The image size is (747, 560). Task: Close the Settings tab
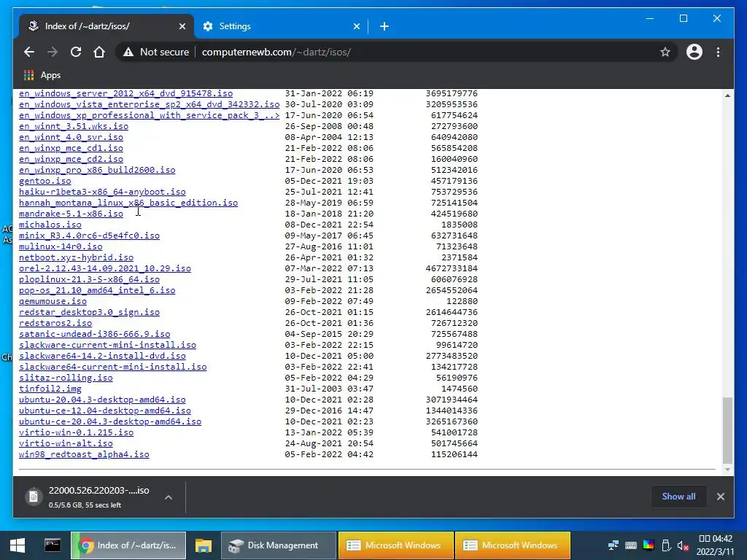(356, 26)
